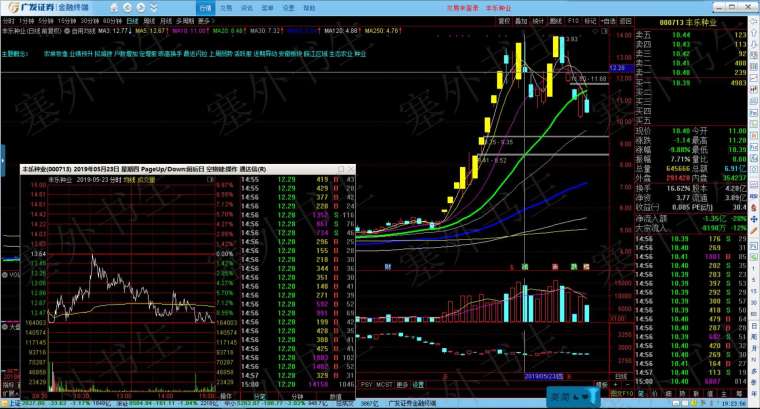Click 日线 button below price axis
This screenshot has height=409, width=760.
[x=621, y=376]
